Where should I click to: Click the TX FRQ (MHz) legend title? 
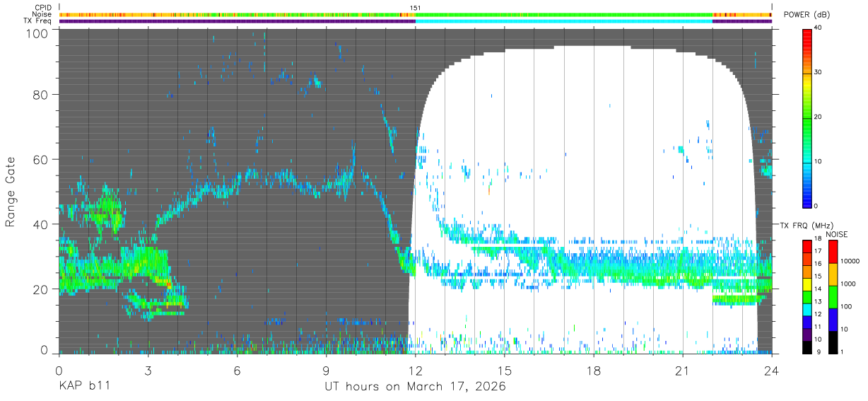pyautogui.click(x=805, y=226)
